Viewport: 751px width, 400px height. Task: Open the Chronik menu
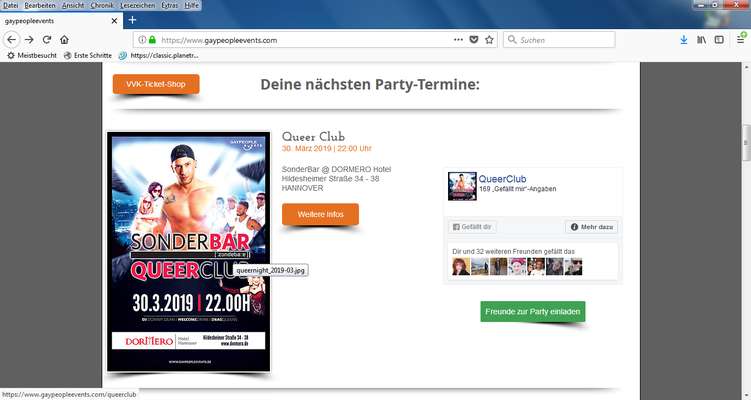(x=102, y=5)
